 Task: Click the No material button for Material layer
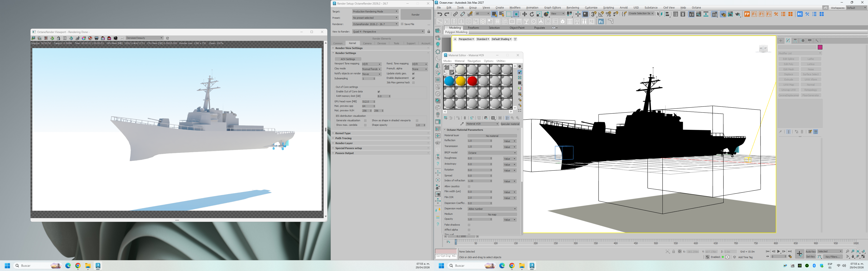492,136
